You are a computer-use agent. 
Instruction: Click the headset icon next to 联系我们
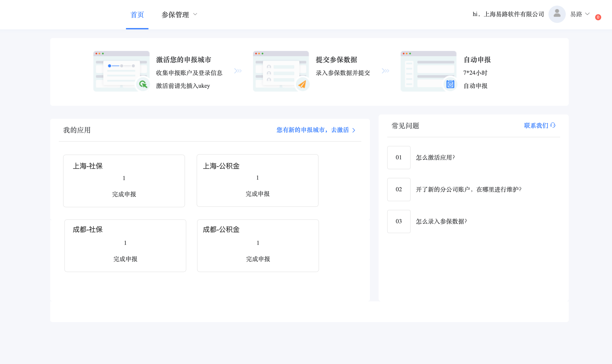coord(553,125)
